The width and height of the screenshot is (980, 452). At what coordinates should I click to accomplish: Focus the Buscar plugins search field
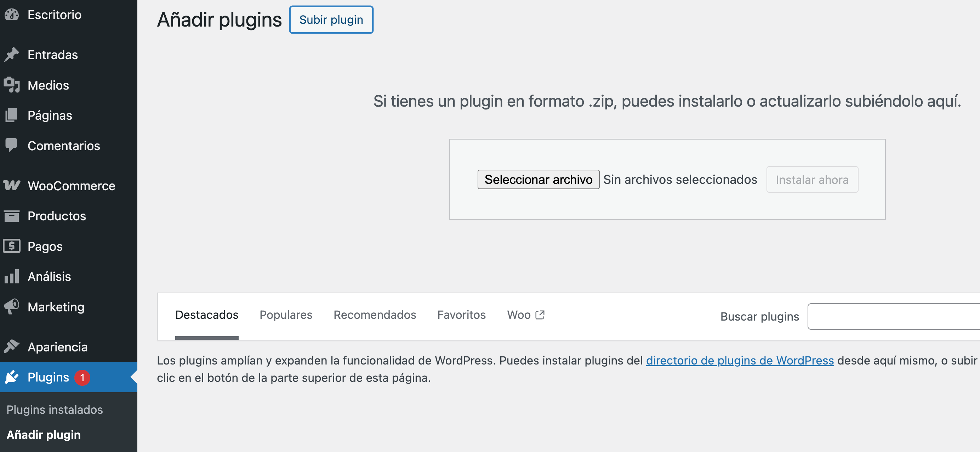coord(893,316)
